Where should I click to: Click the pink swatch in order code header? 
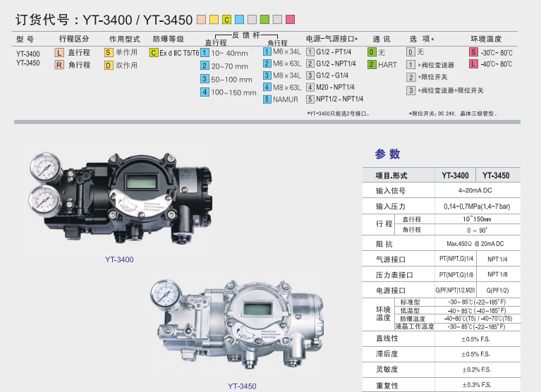coord(290,18)
